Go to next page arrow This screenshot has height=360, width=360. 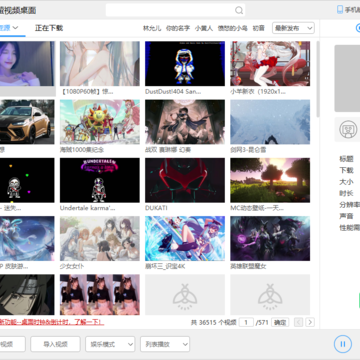(310, 322)
